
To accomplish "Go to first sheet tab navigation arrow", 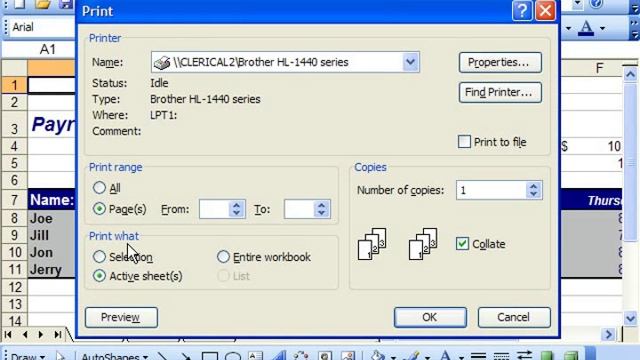I will click(8, 335).
